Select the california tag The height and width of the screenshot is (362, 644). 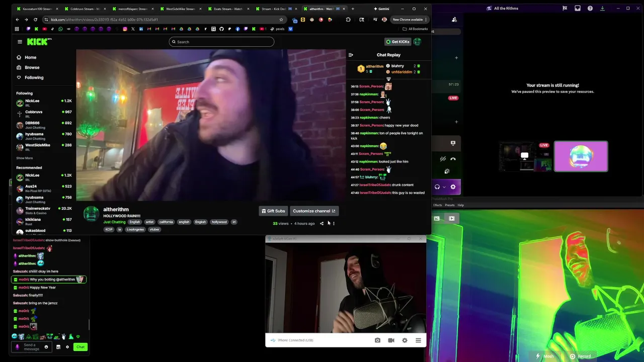(166, 222)
